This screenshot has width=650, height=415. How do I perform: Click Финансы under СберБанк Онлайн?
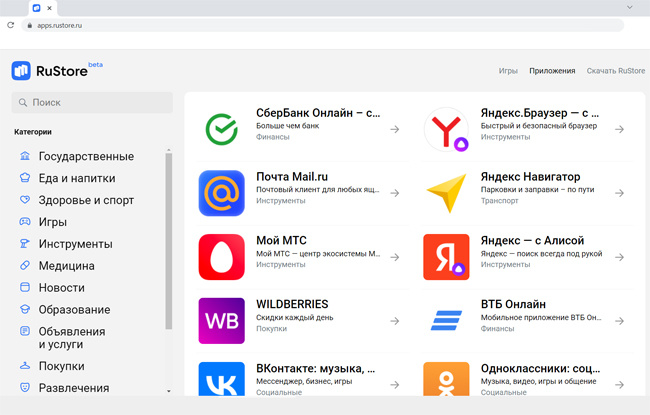272,137
